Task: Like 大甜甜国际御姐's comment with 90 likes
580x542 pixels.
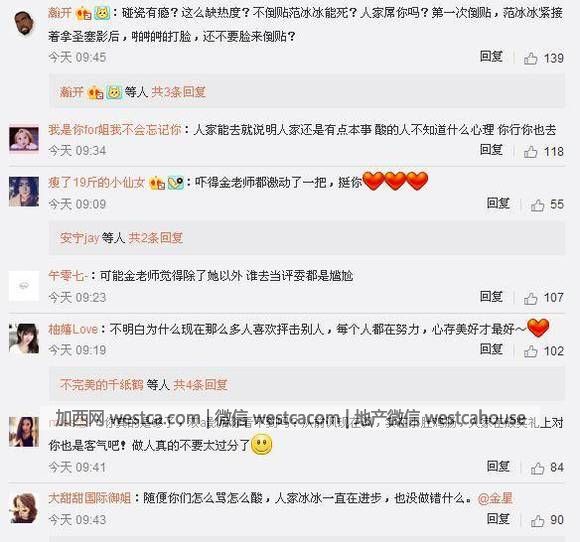Action: 537,521
